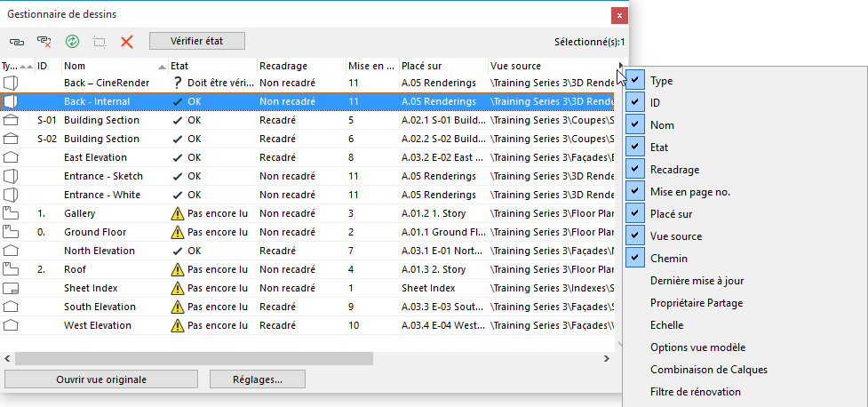Screen dimensions: 868x407
Task: Click the green update drawing icon
Action: point(73,42)
